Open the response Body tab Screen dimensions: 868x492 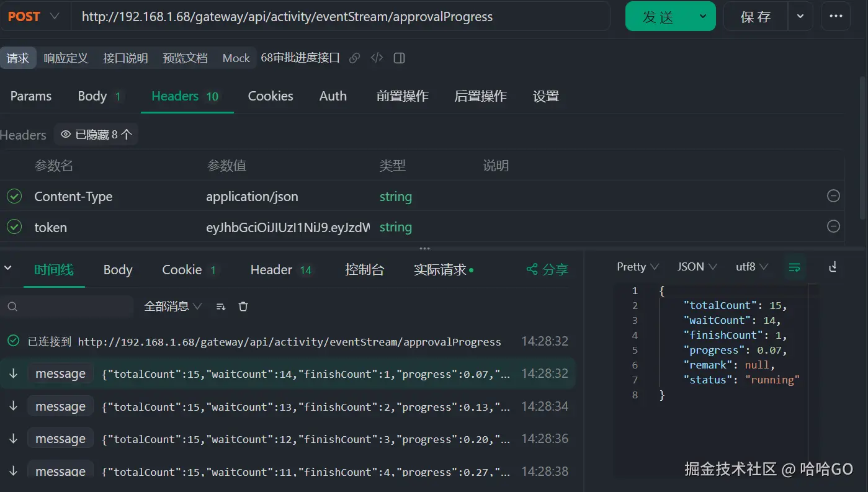(x=118, y=270)
